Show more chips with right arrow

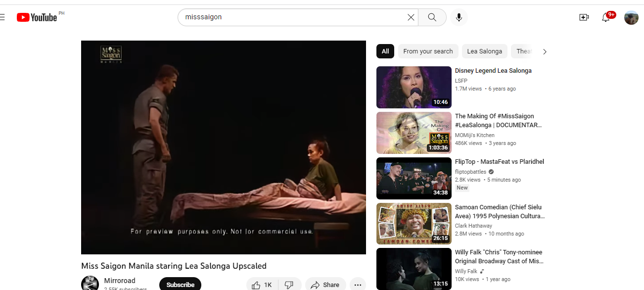(x=545, y=51)
